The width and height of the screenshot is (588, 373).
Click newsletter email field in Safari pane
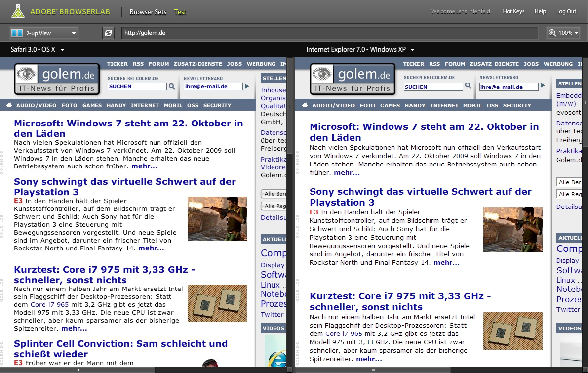[213, 86]
